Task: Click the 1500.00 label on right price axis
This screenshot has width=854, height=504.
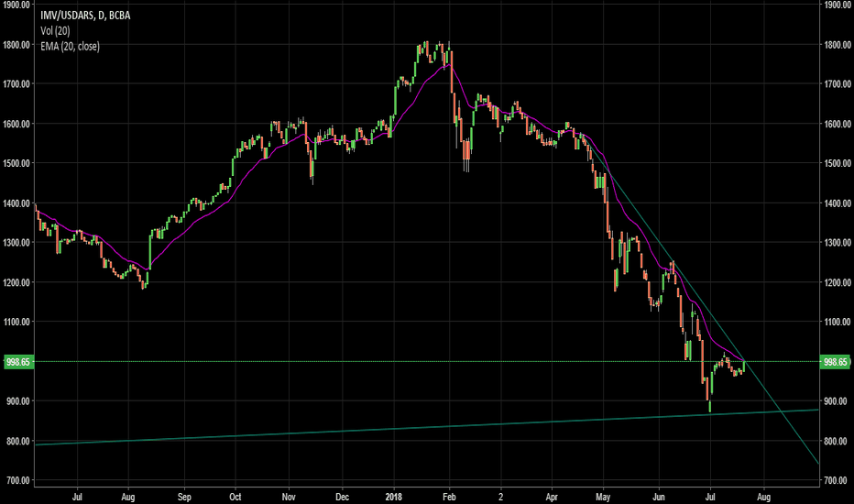Action: (838, 163)
